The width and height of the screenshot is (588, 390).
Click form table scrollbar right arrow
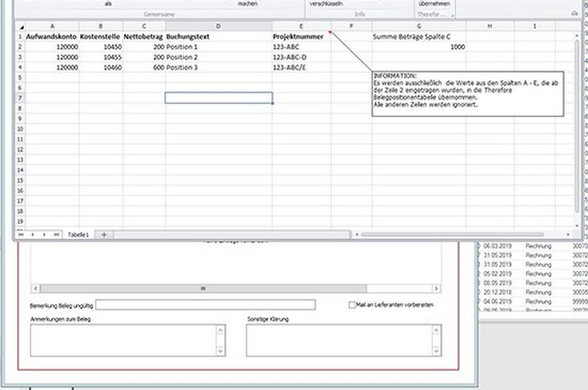click(x=436, y=288)
